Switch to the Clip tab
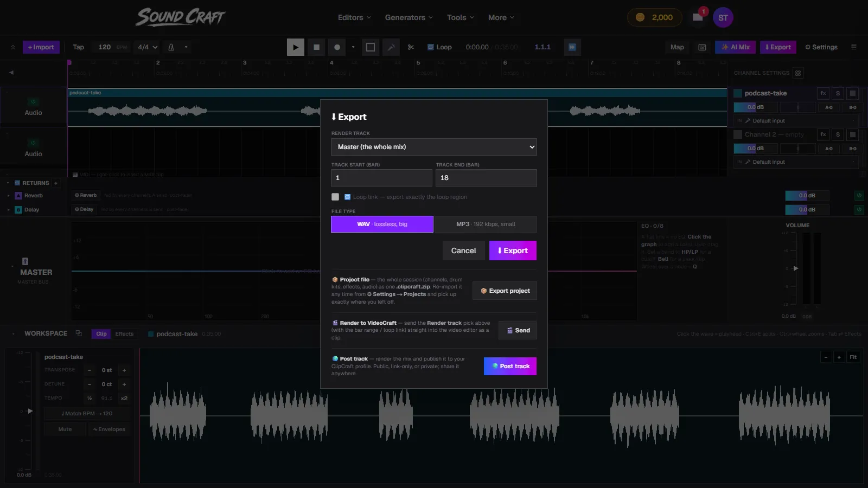This screenshot has height=488, width=868. click(x=101, y=334)
